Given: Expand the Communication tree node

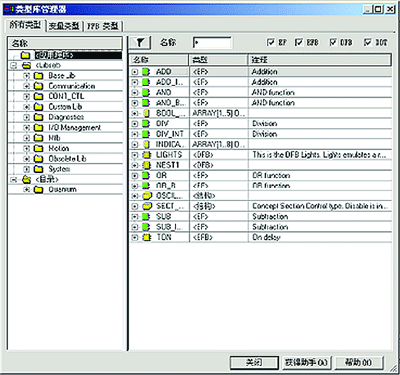Looking at the screenshot, I should tap(27, 86).
